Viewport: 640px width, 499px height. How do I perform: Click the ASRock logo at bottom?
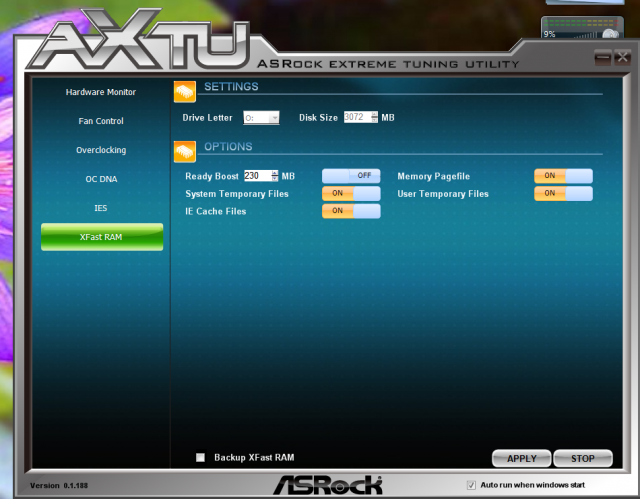point(328,485)
